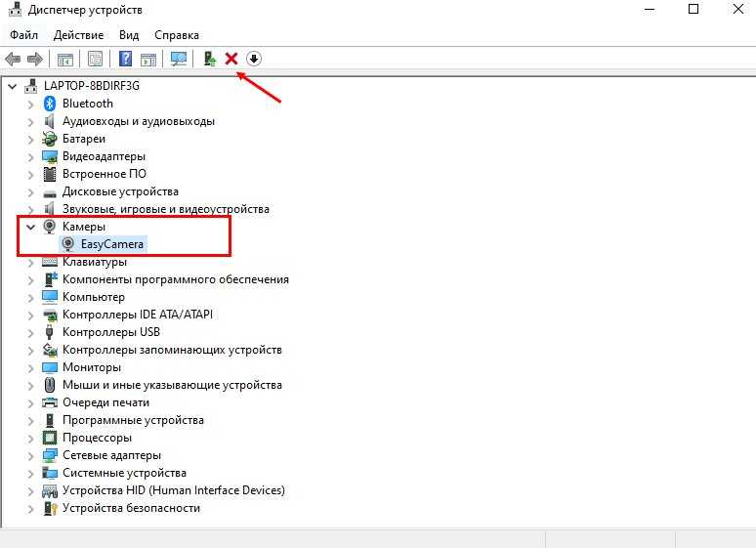Click the show/hide action pane toolbar icon
Image resolution: width=756 pixels, height=548 pixels.
(x=148, y=59)
